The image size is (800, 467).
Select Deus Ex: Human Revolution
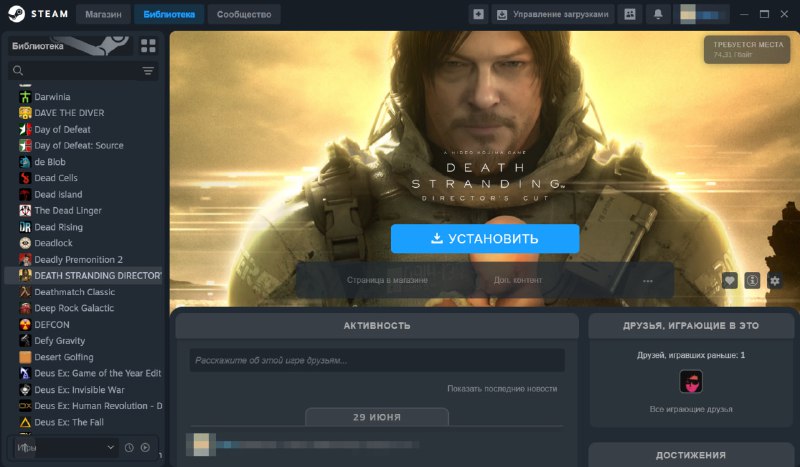coord(98,406)
